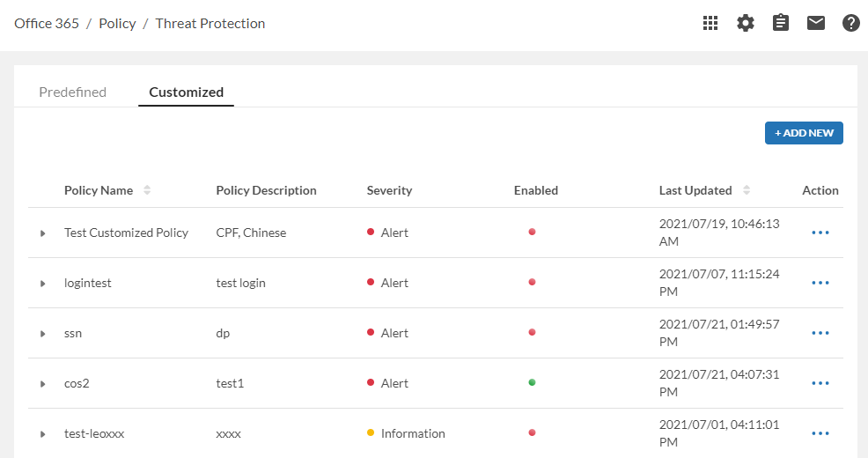Viewport: 868px width, 458px height.
Task: Open the settings gear icon
Action: (x=746, y=24)
